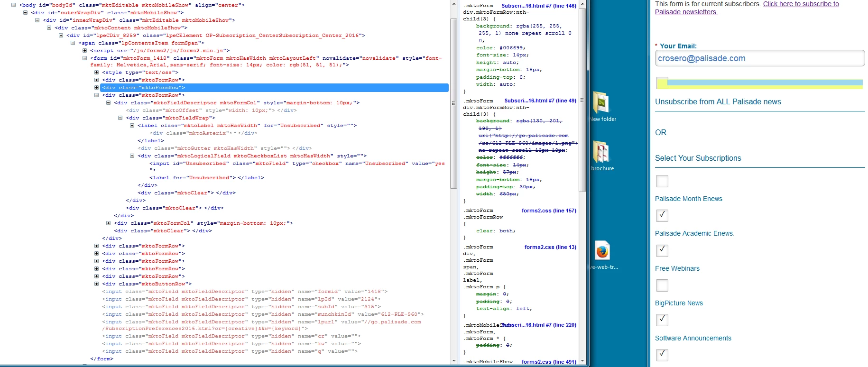Collapse the mktoFieldDescriptor mktoFormCol node
868x367 pixels.
pos(108,103)
